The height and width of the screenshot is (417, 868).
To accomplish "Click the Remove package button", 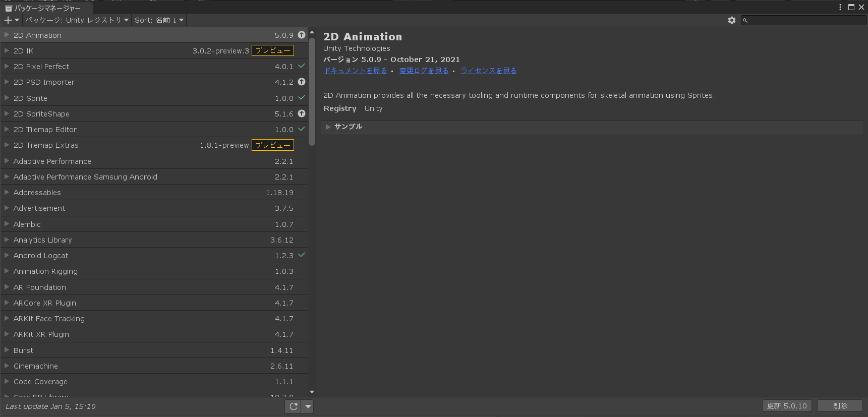I will click(840, 406).
